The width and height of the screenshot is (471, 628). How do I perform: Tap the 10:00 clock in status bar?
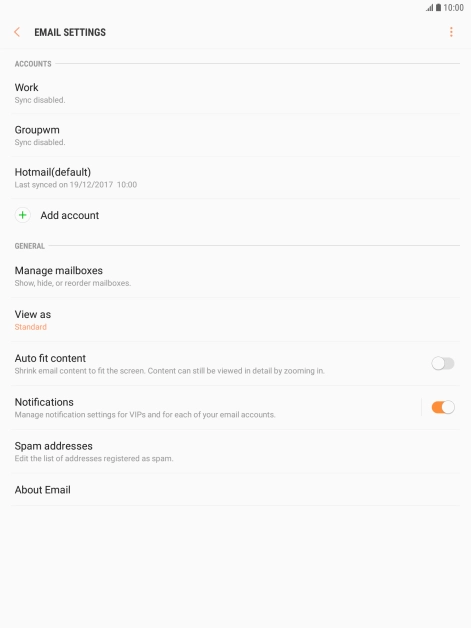pos(453,8)
